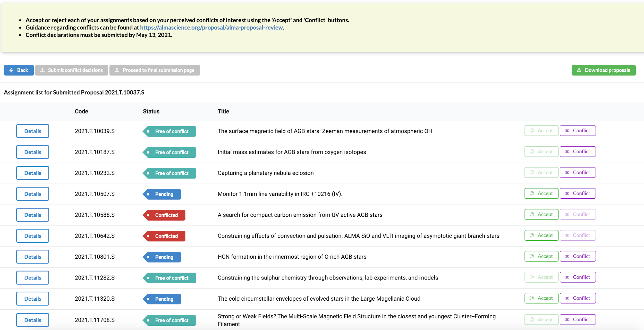Open the ALMA proposal review guidance link
The image size is (644, 330).
point(211,28)
